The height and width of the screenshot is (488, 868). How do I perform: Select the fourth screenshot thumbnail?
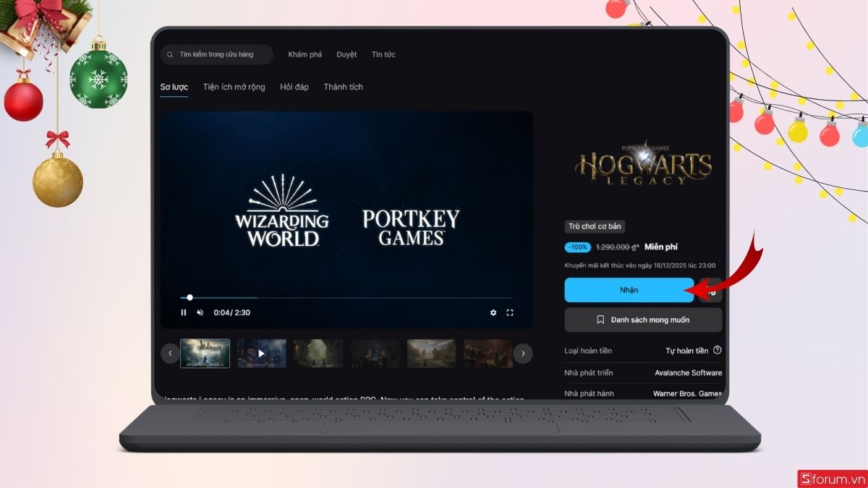[375, 354]
